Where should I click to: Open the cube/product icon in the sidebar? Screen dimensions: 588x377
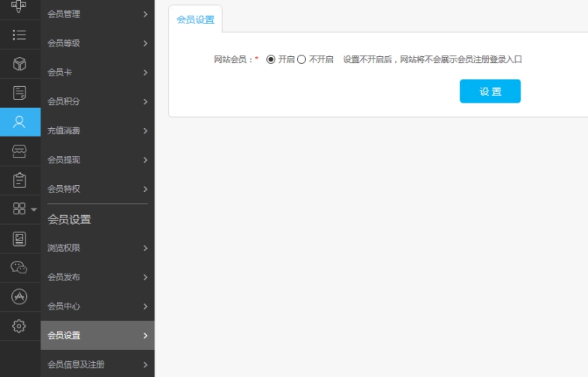coord(19,64)
